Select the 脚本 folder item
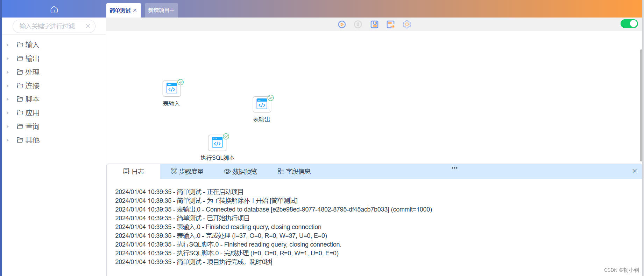Image resolution: width=644 pixels, height=276 pixels. click(28, 99)
